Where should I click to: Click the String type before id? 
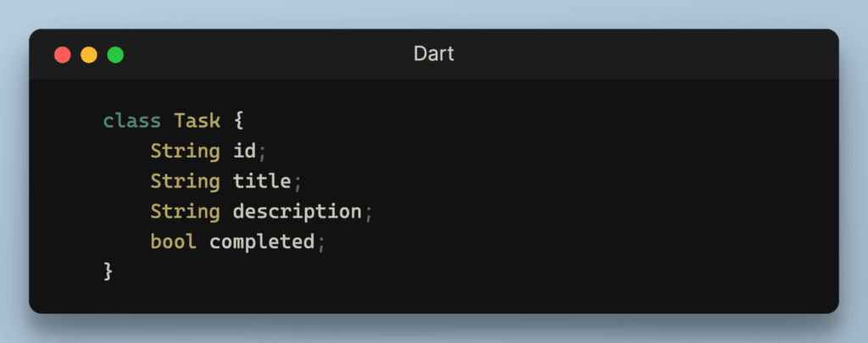(x=186, y=151)
